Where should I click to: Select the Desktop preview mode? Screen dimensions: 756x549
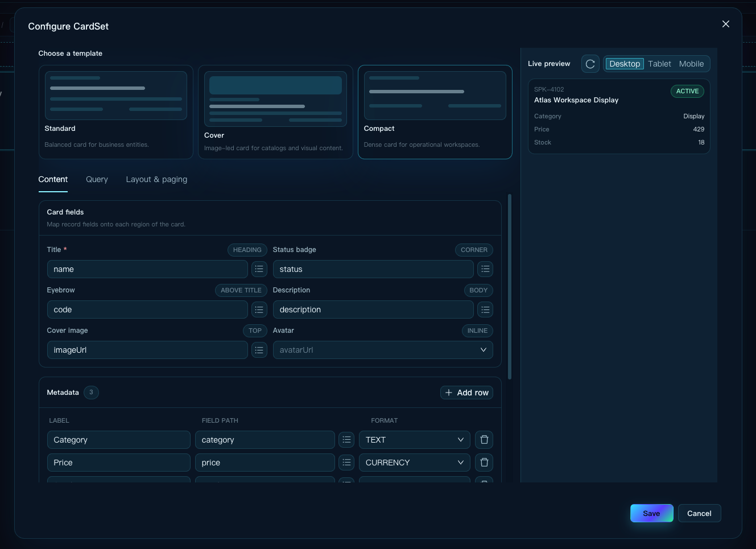pos(625,64)
